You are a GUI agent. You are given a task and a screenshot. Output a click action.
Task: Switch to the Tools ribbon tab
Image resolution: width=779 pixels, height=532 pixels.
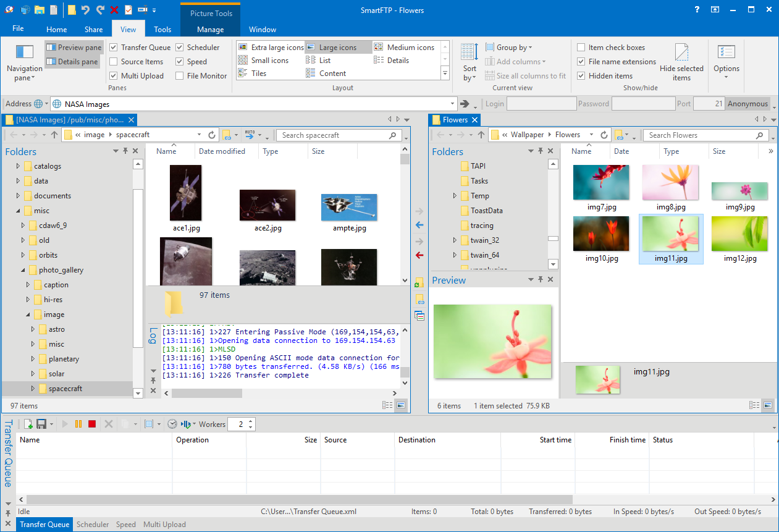(162, 29)
